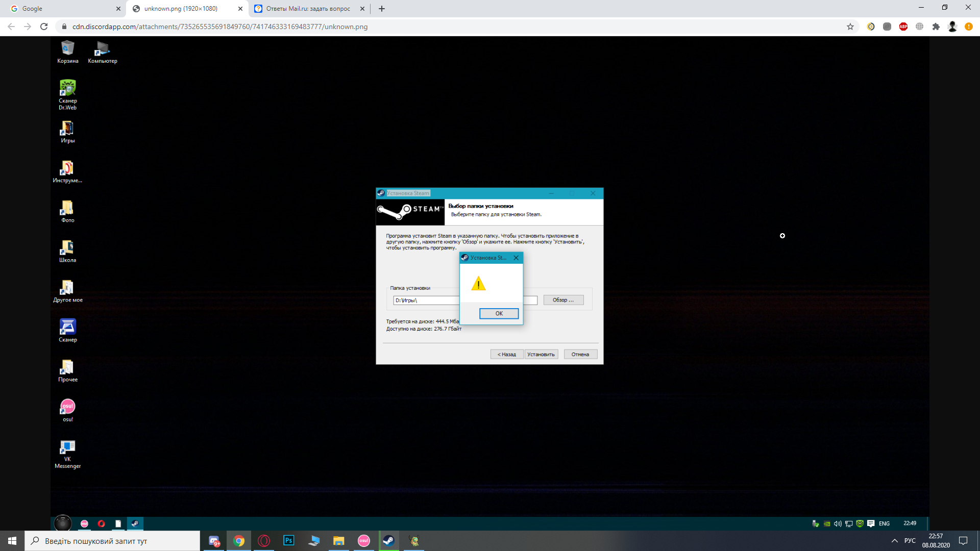Bookmark this page with the star
The width and height of the screenshot is (980, 551).
(x=850, y=27)
